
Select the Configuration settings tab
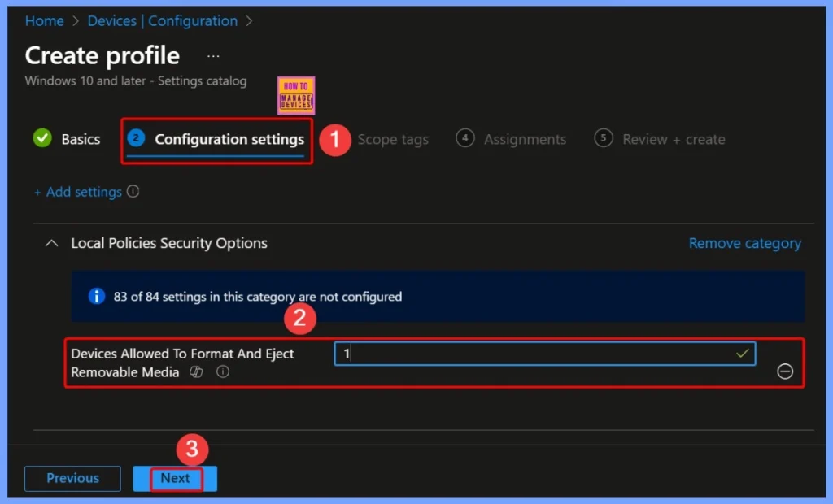tap(229, 139)
